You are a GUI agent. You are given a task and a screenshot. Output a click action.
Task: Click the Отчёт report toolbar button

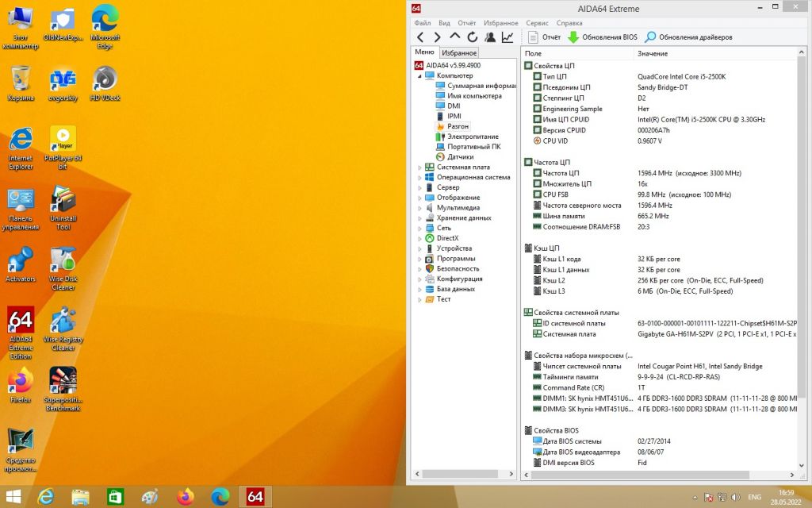click(x=544, y=37)
